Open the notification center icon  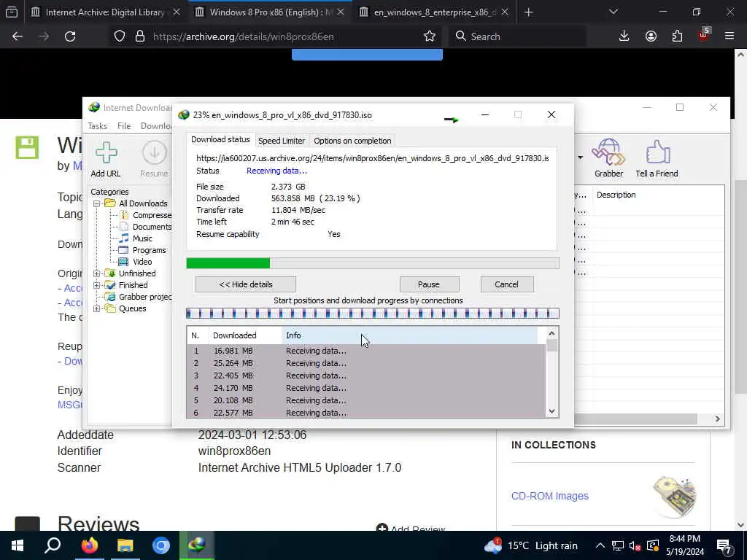click(724, 545)
